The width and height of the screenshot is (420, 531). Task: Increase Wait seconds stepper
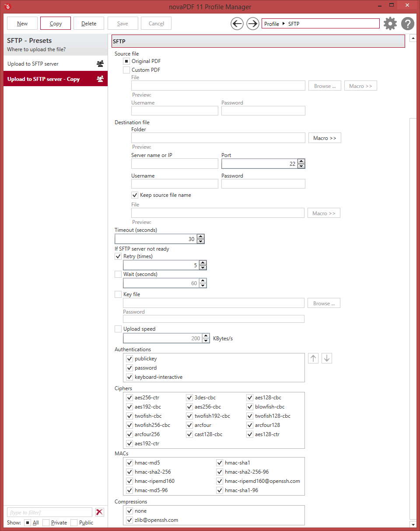(x=203, y=281)
